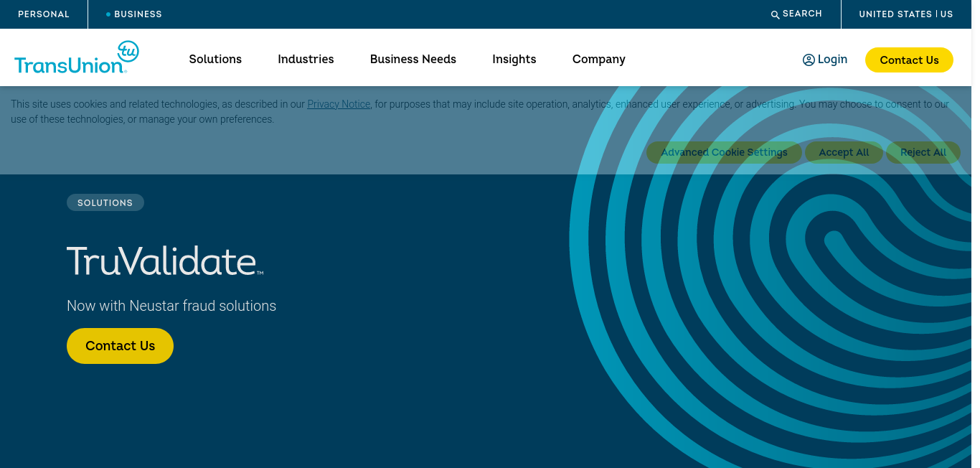Image resolution: width=980 pixels, height=468 pixels.
Task: Open the Insights menu
Action: 514,60
